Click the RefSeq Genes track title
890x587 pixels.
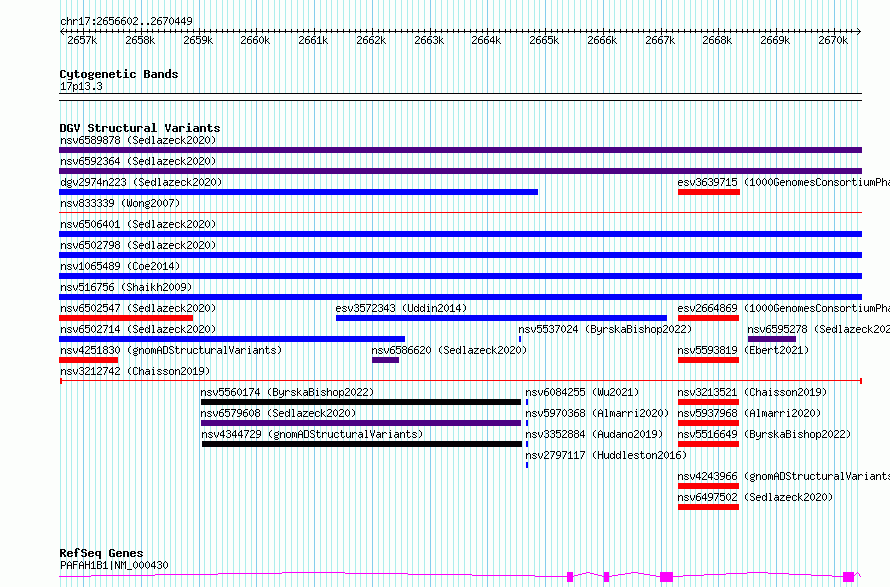pos(101,554)
